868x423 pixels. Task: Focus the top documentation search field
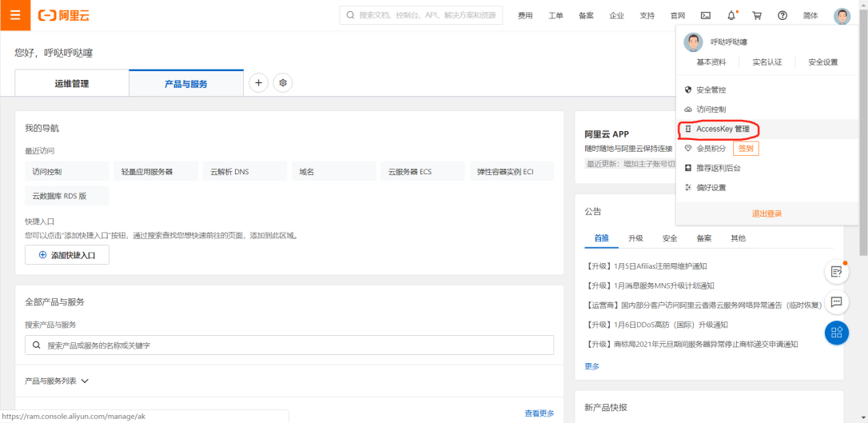pos(421,15)
